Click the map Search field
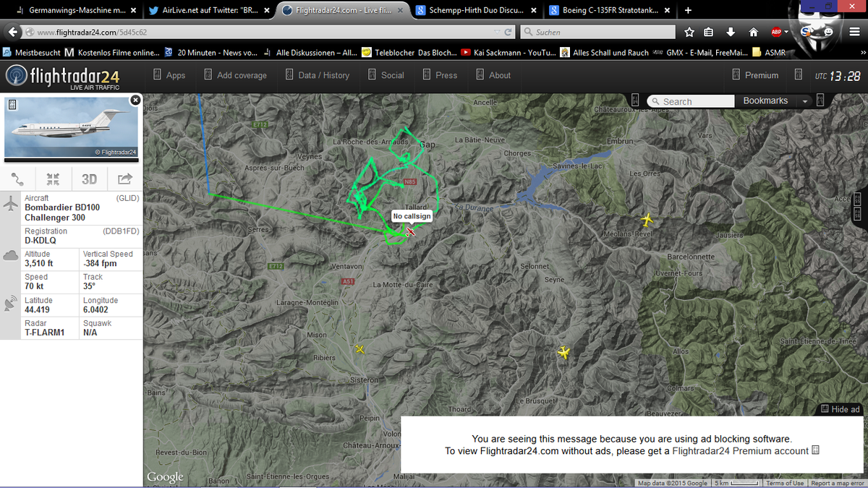The height and width of the screenshot is (488, 868). [x=691, y=101]
